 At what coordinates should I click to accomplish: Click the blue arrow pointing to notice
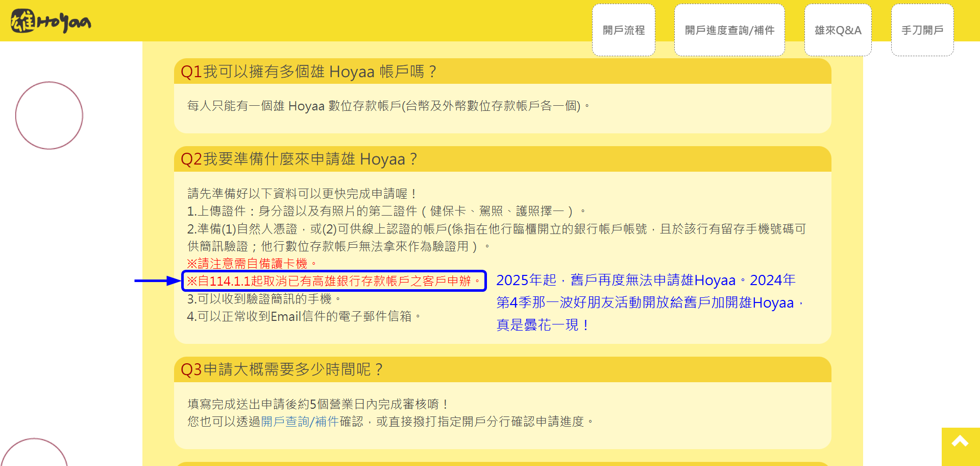[157, 281]
